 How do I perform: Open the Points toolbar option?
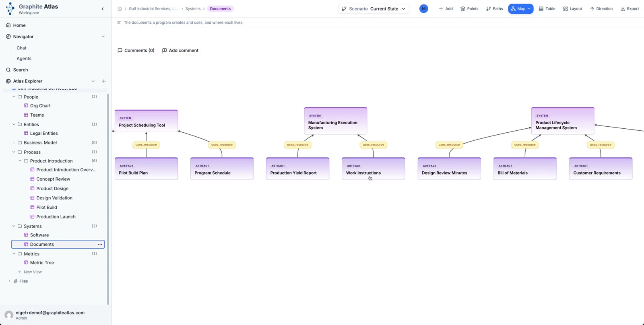coord(469,9)
